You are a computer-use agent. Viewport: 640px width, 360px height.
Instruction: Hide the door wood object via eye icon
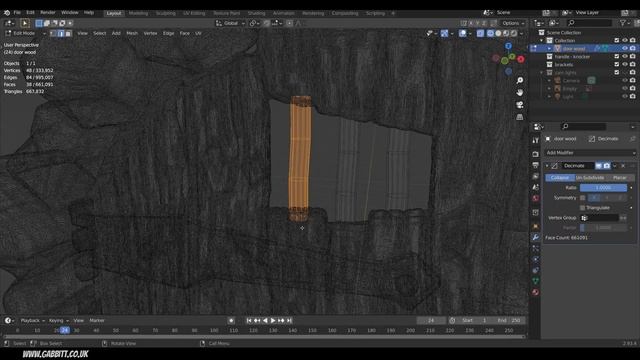click(625, 49)
